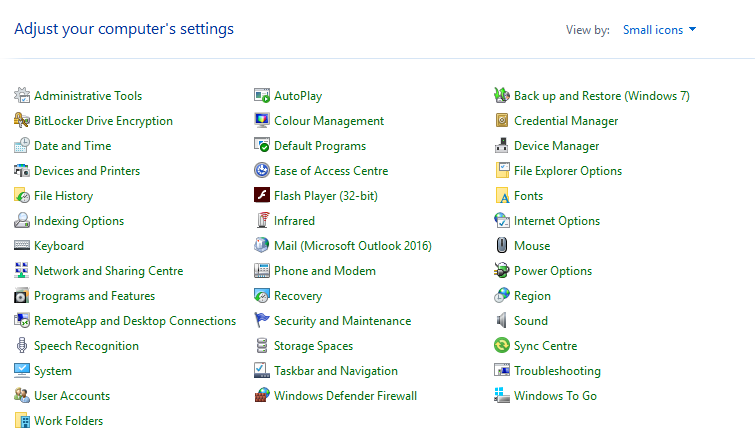
Task: Click the Taskbar and Navigation link
Action: coord(336,371)
